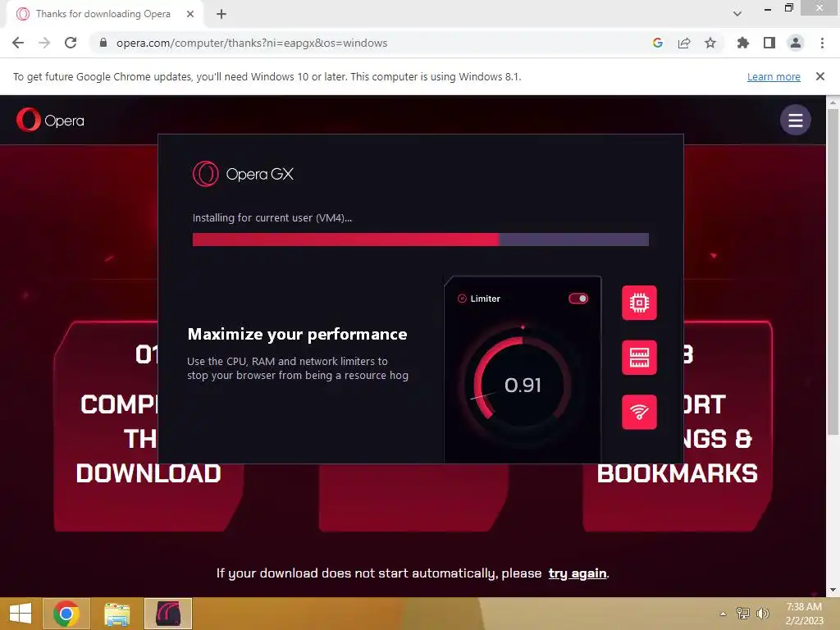The height and width of the screenshot is (630, 840).
Task: Click the page vertical scrollbar
Action: pos(833,272)
